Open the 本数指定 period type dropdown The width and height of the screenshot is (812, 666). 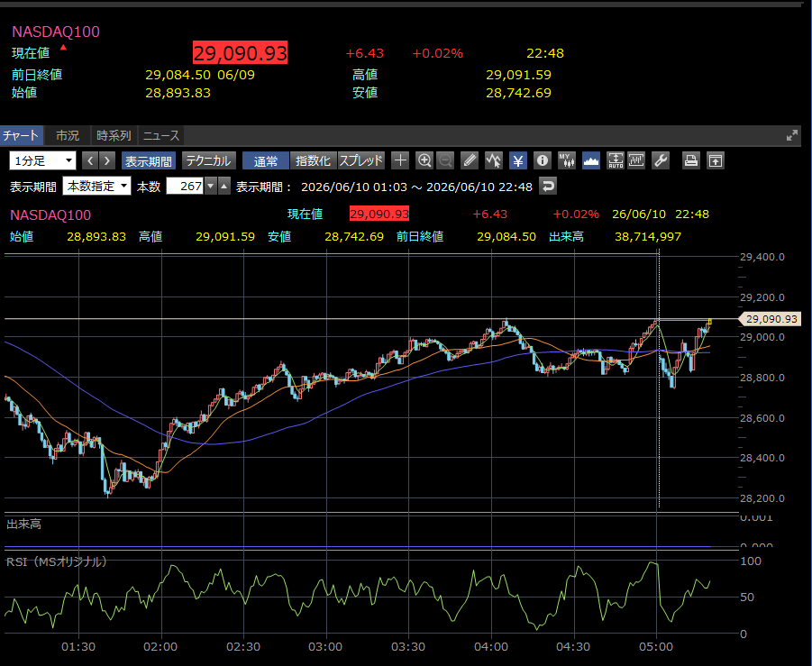pyautogui.click(x=96, y=186)
